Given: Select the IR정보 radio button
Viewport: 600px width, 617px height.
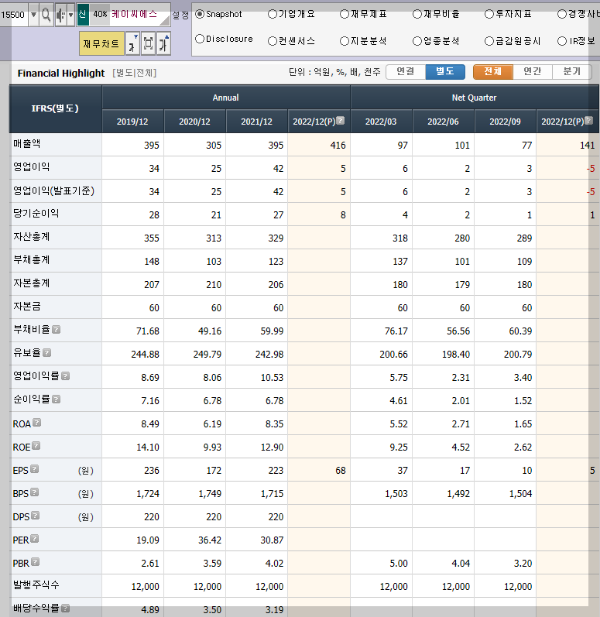Looking at the screenshot, I should pos(562,41).
